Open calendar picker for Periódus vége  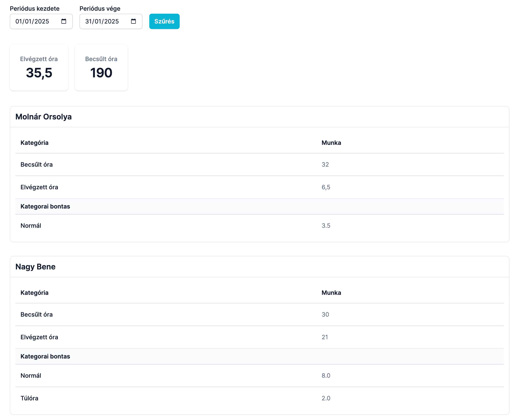(x=133, y=21)
